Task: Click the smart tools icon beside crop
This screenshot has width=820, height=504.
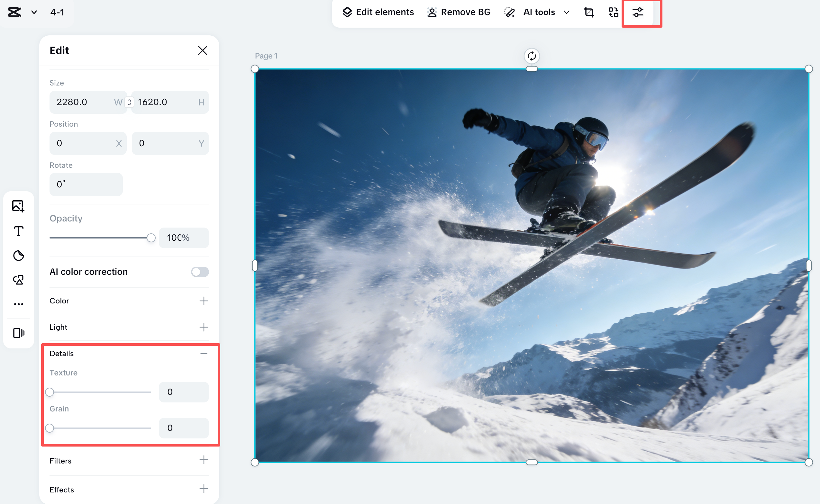Action: pos(613,12)
